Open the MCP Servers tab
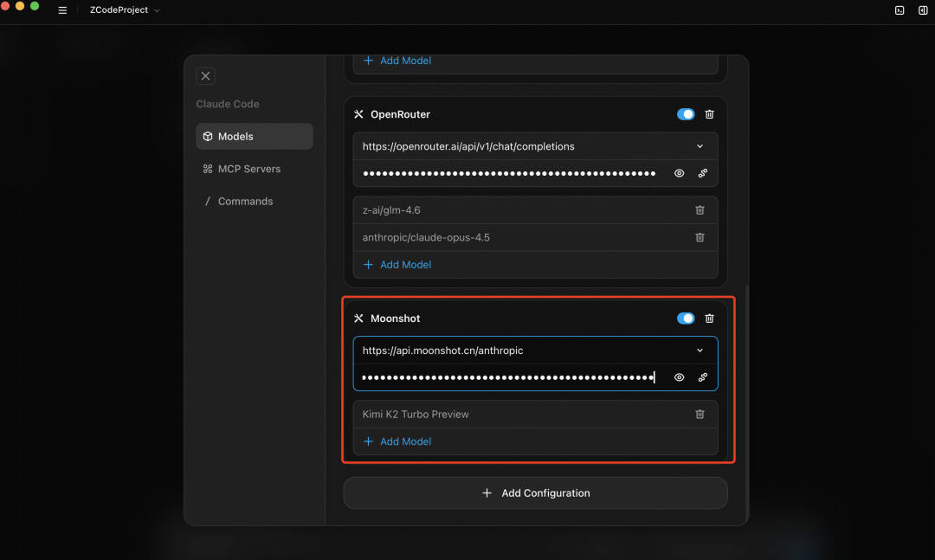 (254, 169)
